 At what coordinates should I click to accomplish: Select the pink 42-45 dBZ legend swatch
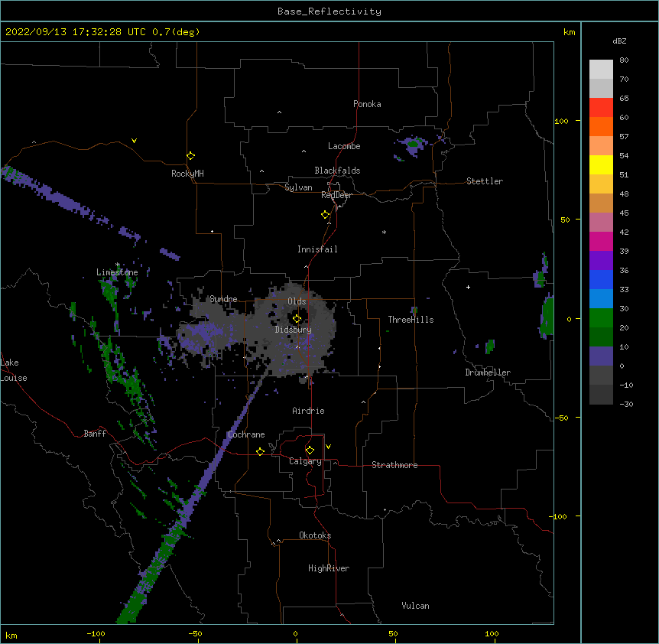pyautogui.click(x=601, y=223)
